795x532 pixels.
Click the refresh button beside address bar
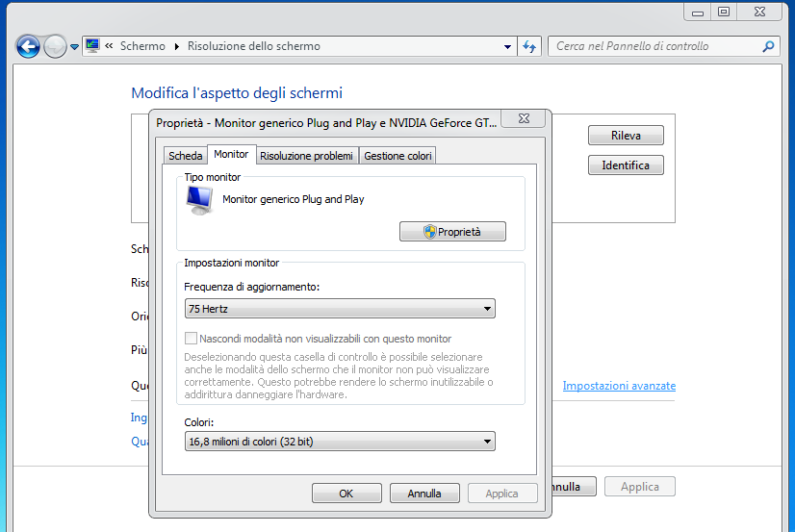click(x=529, y=46)
